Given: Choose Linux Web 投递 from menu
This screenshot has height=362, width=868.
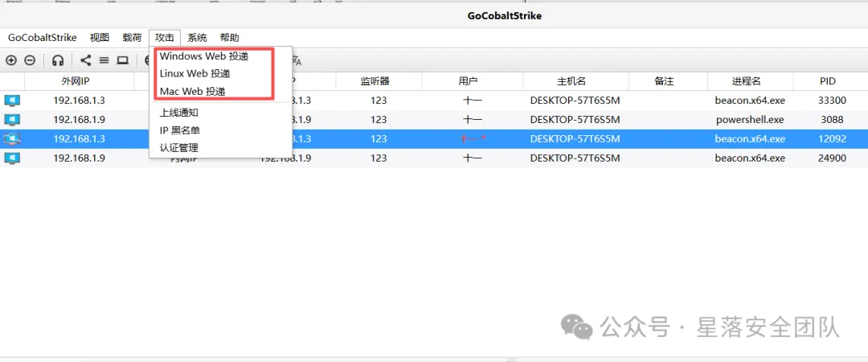Looking at the screenshot, I should pos(194,74).
